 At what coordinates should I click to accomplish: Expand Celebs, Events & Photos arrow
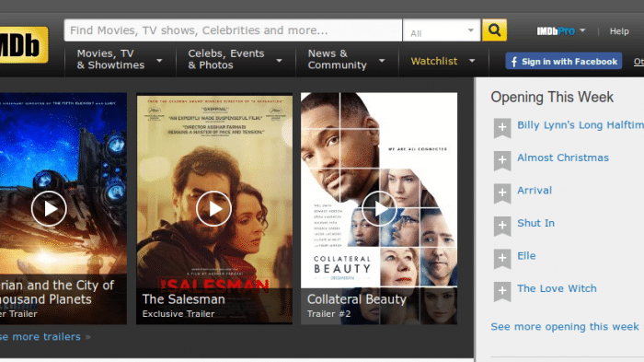(280, 61)
